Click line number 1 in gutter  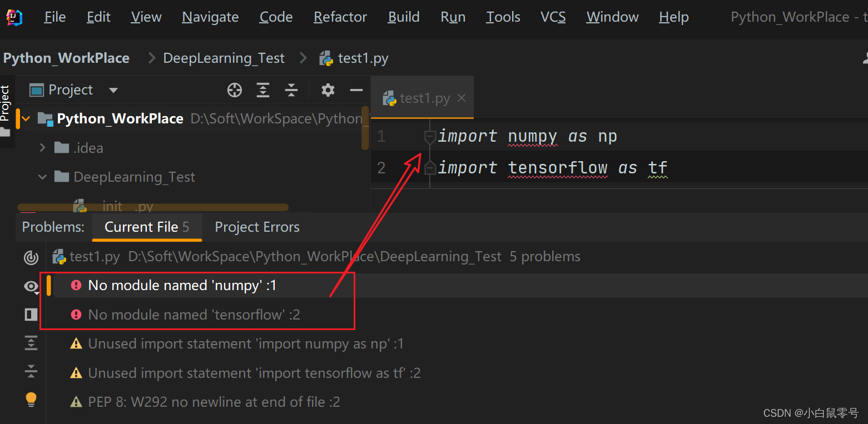pos(381,136)
